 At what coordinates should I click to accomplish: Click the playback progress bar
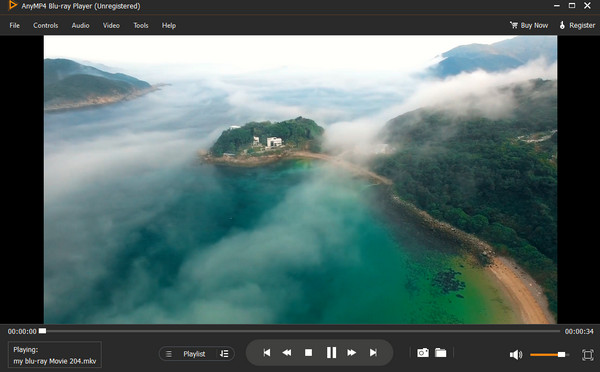(300, 331)
